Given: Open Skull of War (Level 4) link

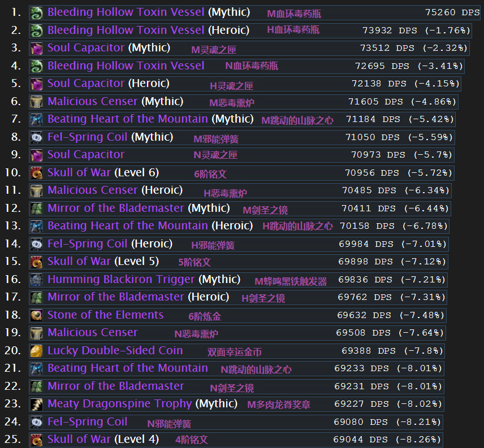Looking at the screenshot, I should (x=103, y=440).
